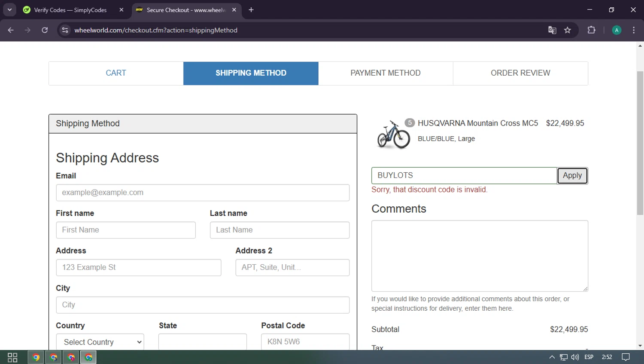Apply the discount code
This screenshot has height=364, width=644.
[x=572, y=175]
